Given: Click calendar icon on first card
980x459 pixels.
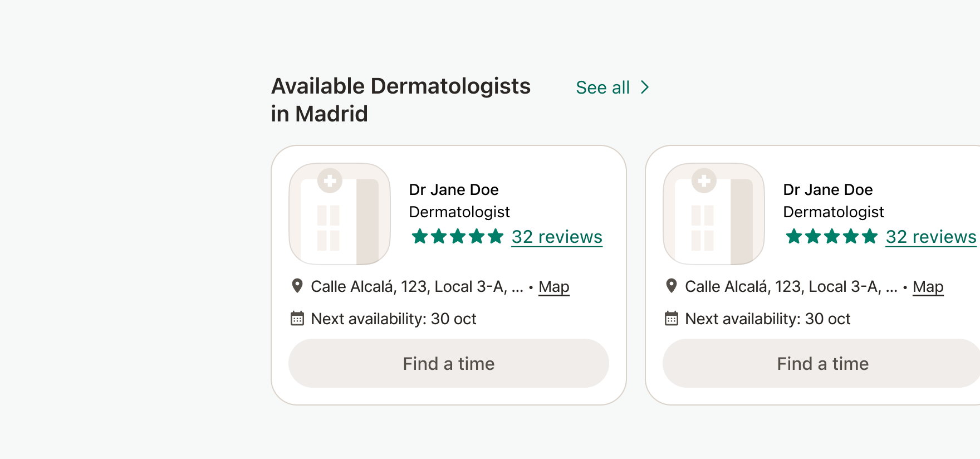Looking at the screenshot, I should coord(297,318).
